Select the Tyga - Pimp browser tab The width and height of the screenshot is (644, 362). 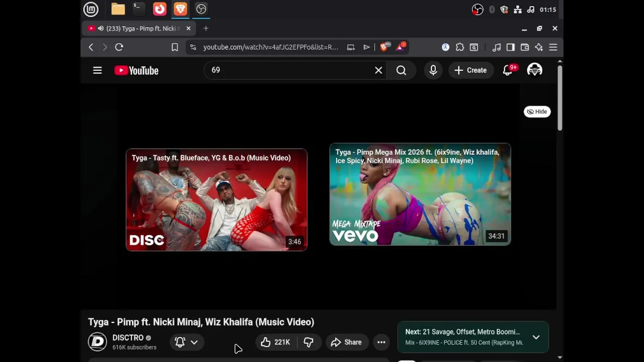(x=139, y=29)
